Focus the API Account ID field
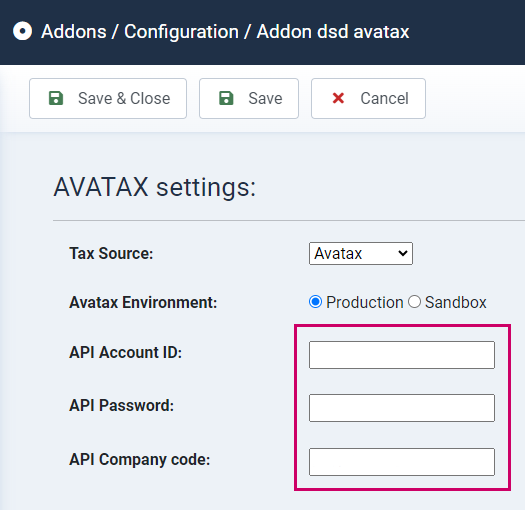This screenshot has height=510, width=525. pos(402,355)
